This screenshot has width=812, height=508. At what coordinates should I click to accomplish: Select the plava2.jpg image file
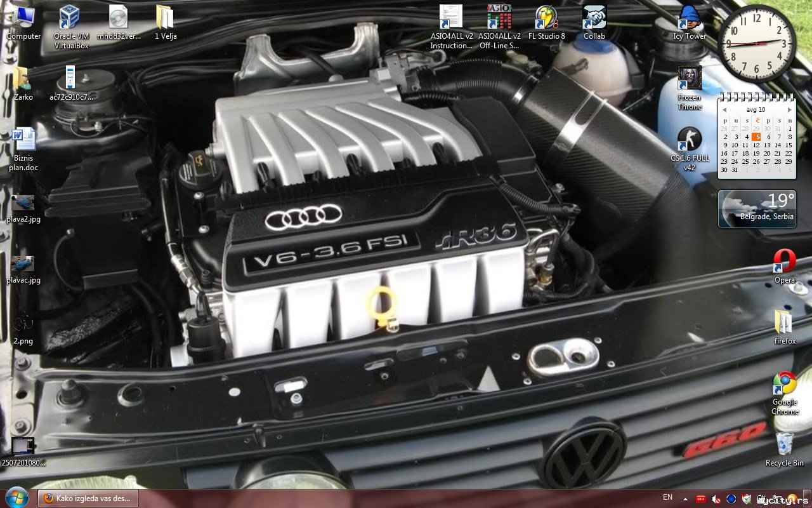pyautogui.click(x=23, y=209)
